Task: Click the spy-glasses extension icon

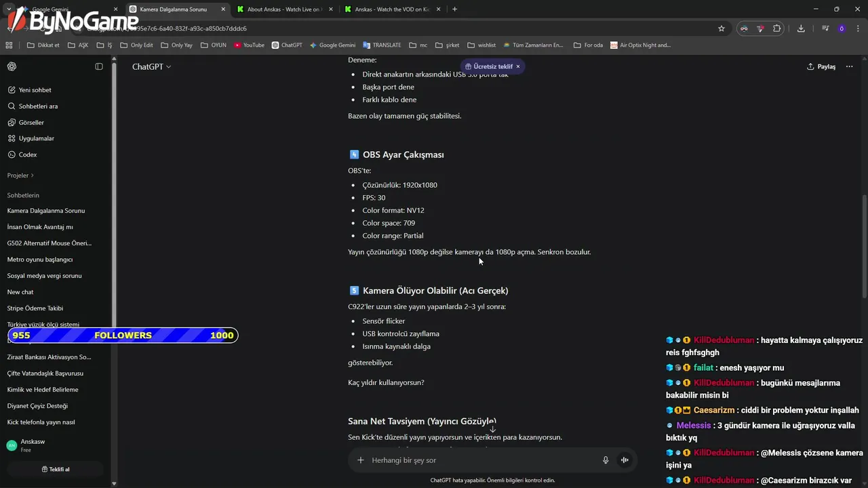Action: pyautogui.click(x=744, y=28)
